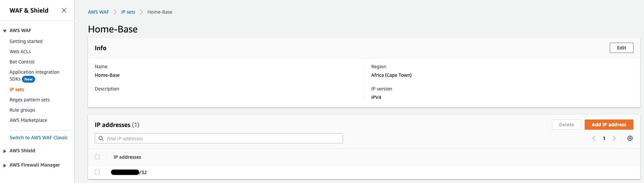Click the Home-Base breadcrumb text
Image resolution: width=644 pixels, height=183 pixels.
[160, 12]
